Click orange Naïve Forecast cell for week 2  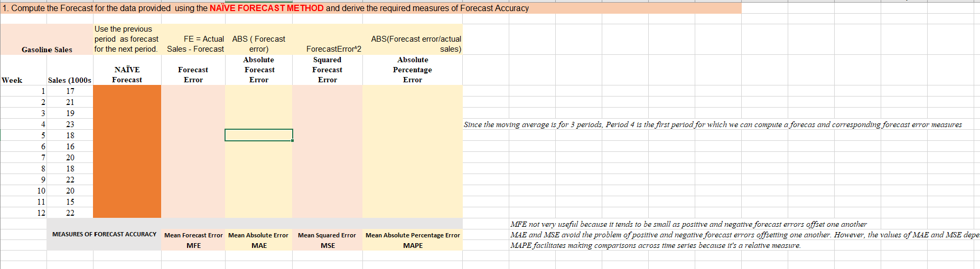[127, 102]
